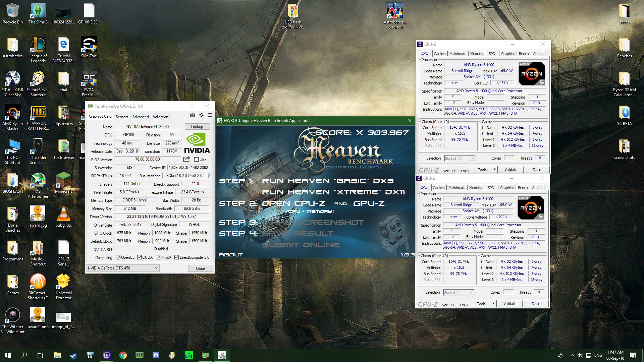Image resolution: width=644 pixels, height=362 pixels.
Task: Click the volume icon in system tray
Action: (580, 355)
